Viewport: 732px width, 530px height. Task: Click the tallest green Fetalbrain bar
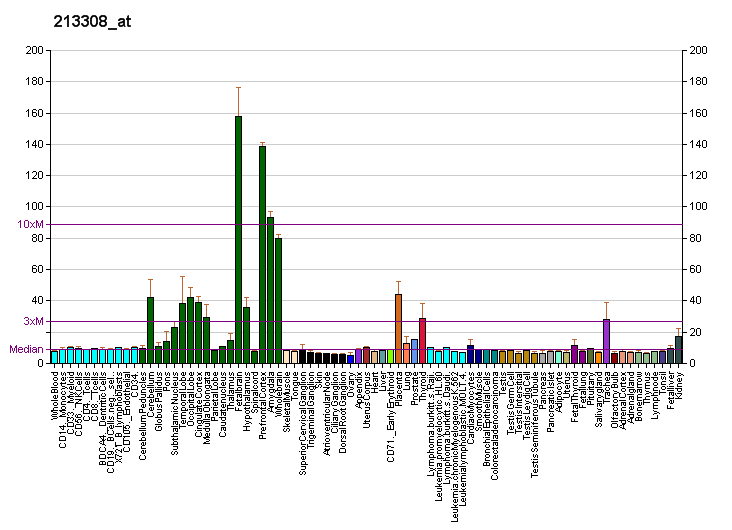pyautogui.click(x=238, y=240)
